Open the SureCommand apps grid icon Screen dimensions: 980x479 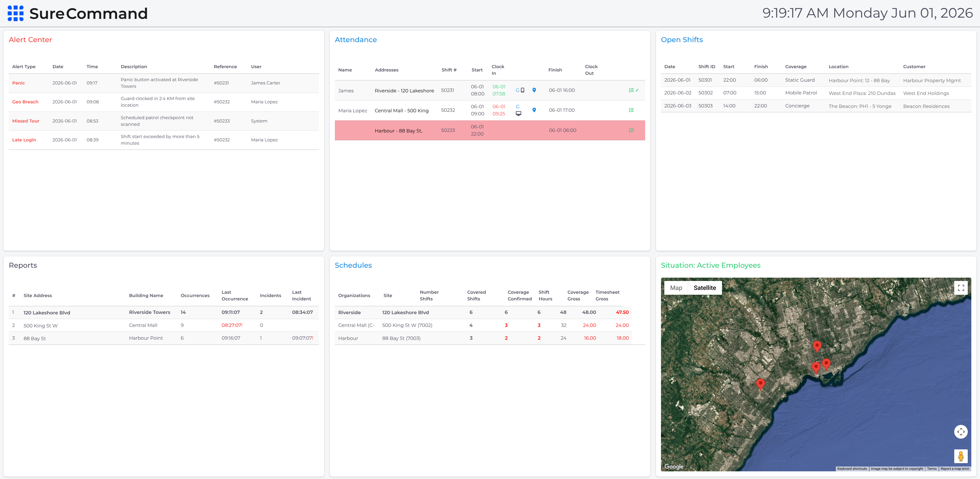tap(16, 13)
